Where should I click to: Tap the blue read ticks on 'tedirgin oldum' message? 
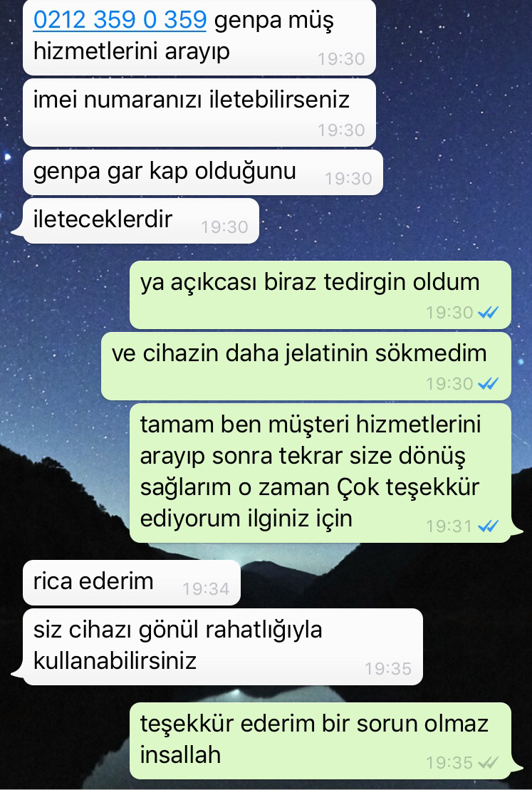point(488,313)
